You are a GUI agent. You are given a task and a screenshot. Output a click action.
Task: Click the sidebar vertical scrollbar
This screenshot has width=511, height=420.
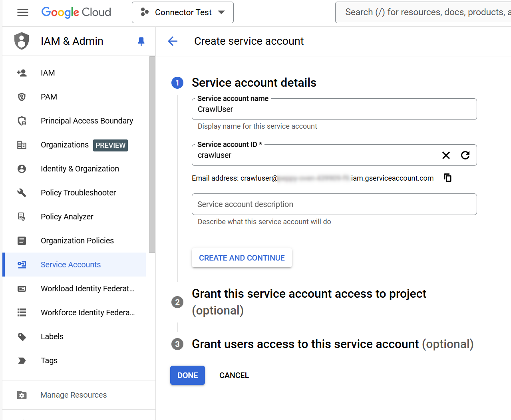(152, 155)
